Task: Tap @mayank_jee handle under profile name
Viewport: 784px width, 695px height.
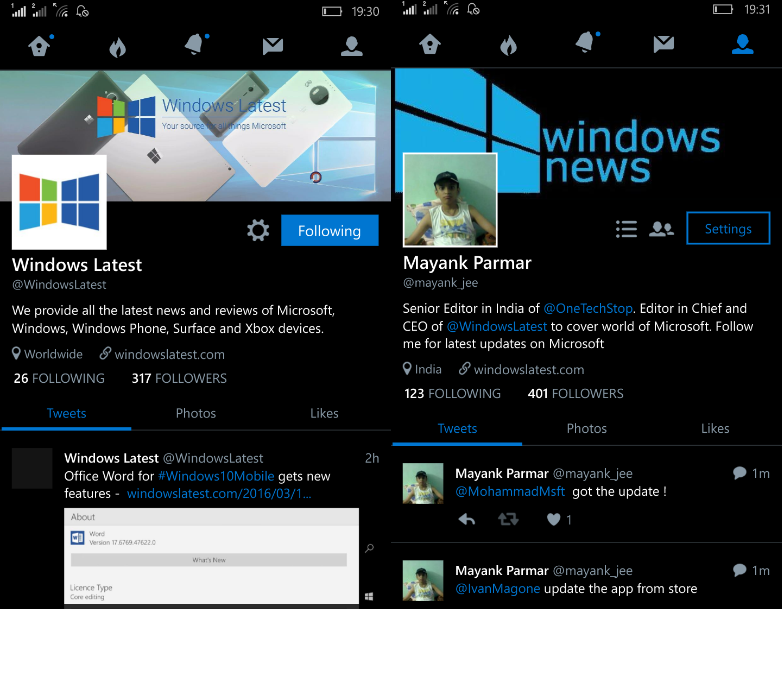Action: coord(440,282)
